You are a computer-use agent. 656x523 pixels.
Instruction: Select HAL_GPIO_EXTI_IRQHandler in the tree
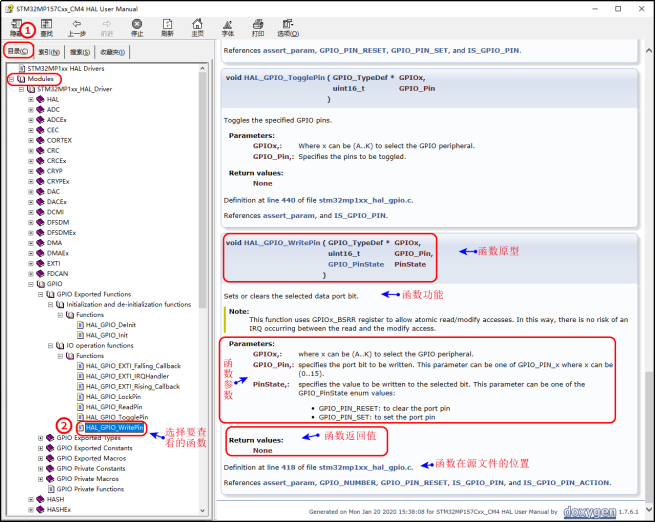127,376
